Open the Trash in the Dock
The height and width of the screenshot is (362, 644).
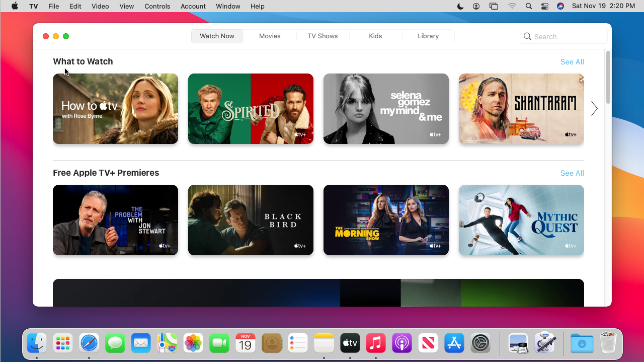click(x=608, y=343)
